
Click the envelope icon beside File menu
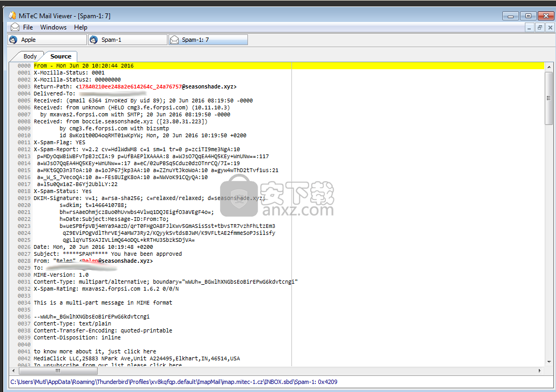point(15,27)
